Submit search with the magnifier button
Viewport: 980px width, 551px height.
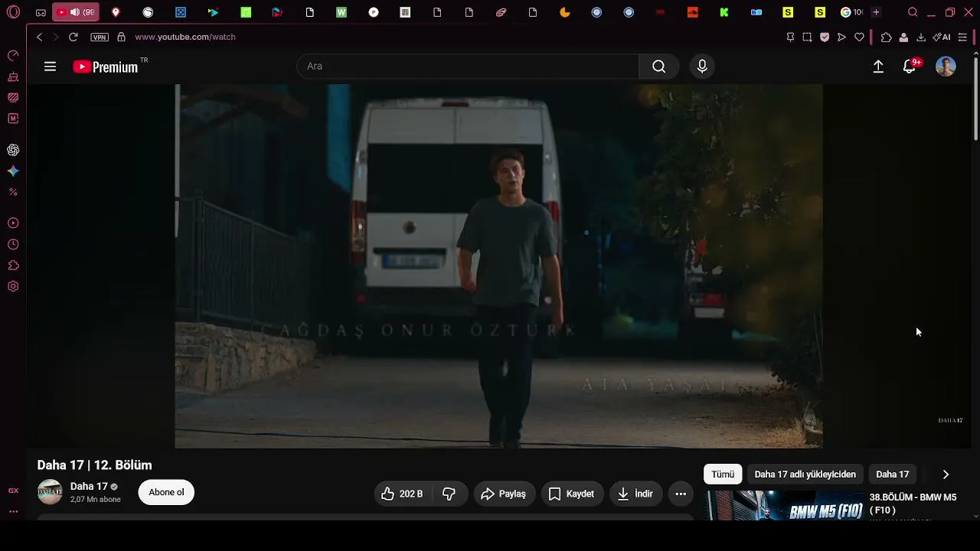(x=658, y=67)
